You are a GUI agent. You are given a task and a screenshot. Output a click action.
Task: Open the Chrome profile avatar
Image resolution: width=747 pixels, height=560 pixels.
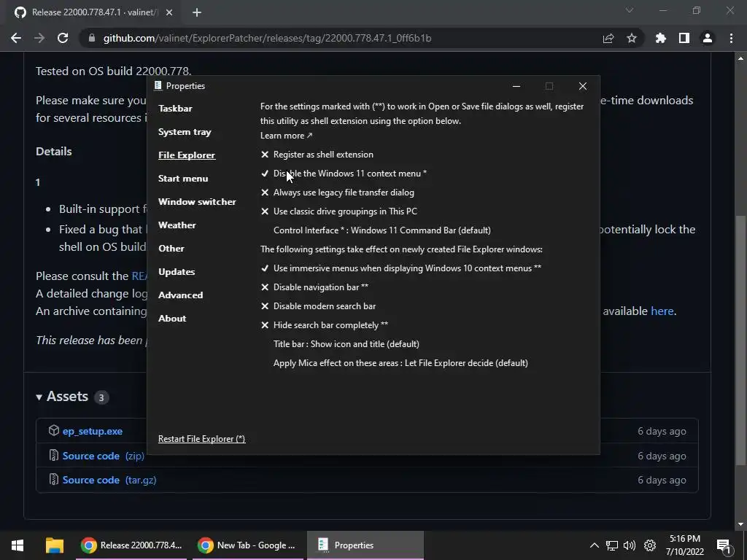(x=708, y=38)
